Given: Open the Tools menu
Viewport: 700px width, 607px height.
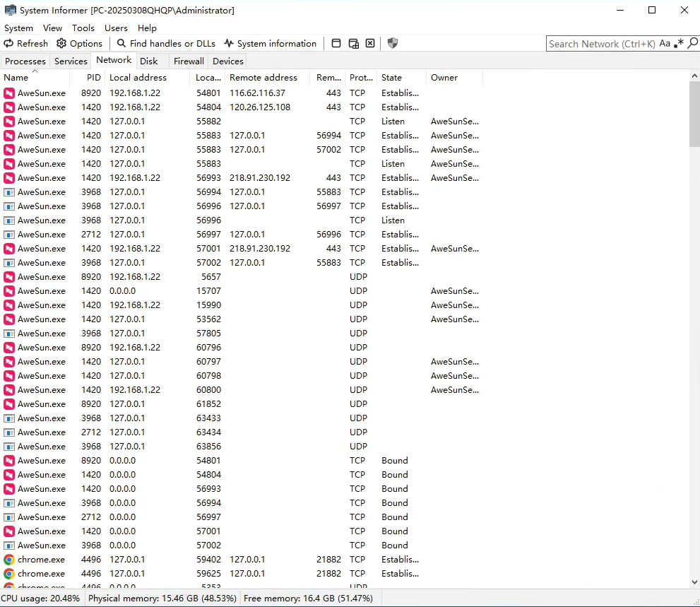Looking at the screenshot, I should coord(83,28).
